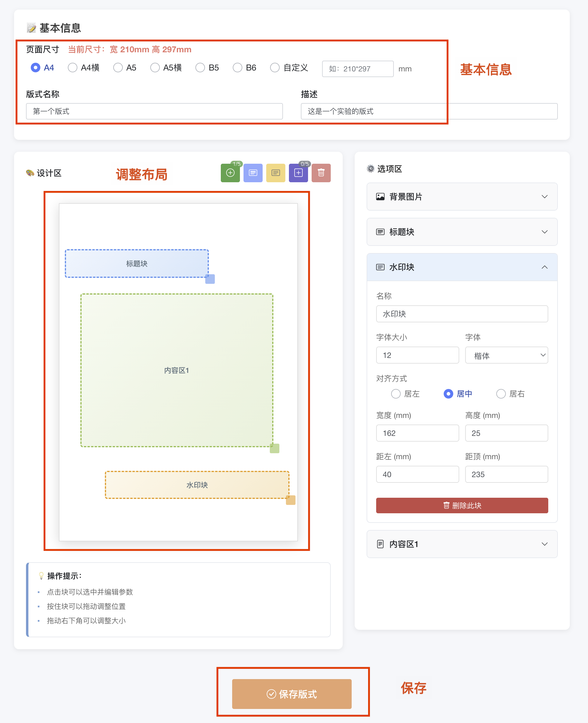
Task: Click the text 当前尺寸: 宽 210mm 高 297mm
Action: 130,49
